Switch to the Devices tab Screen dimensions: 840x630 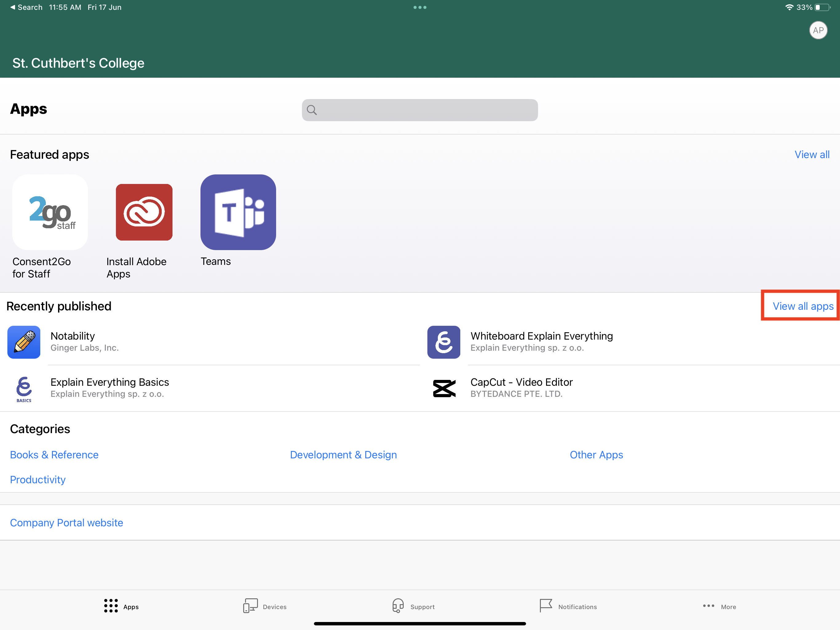click(265, 606)
